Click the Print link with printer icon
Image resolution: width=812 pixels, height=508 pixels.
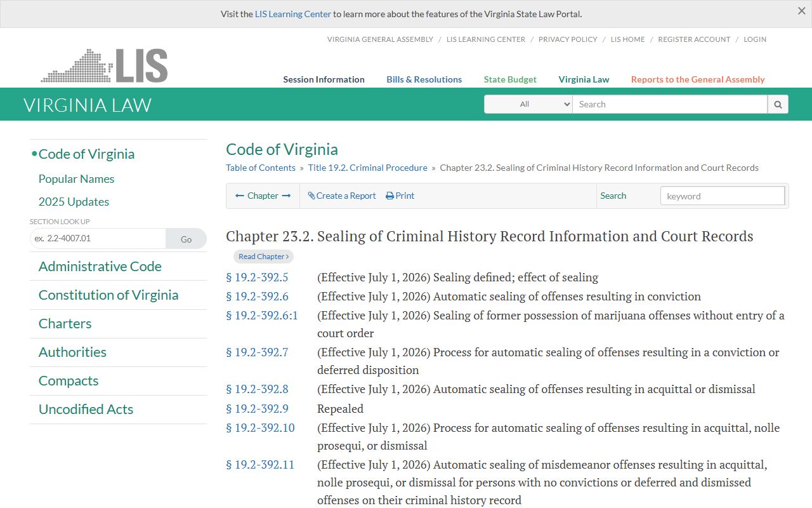click(x=400, y=196)
